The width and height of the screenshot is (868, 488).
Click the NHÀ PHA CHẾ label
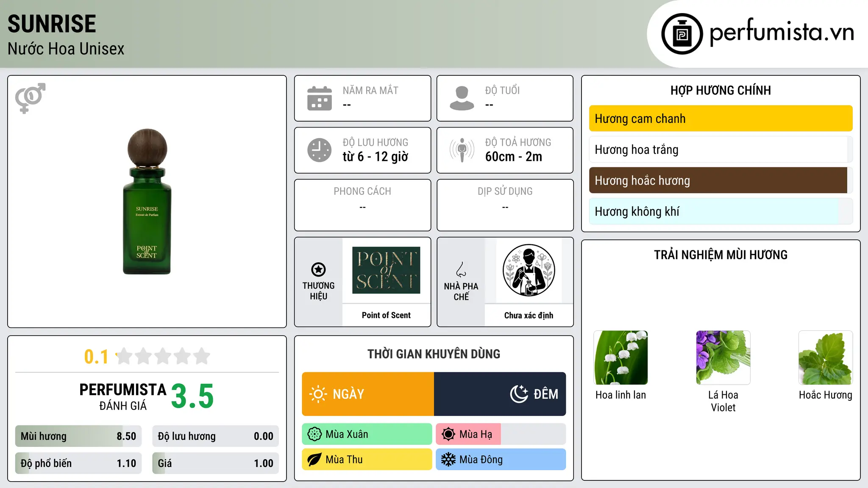coord(461,291)
